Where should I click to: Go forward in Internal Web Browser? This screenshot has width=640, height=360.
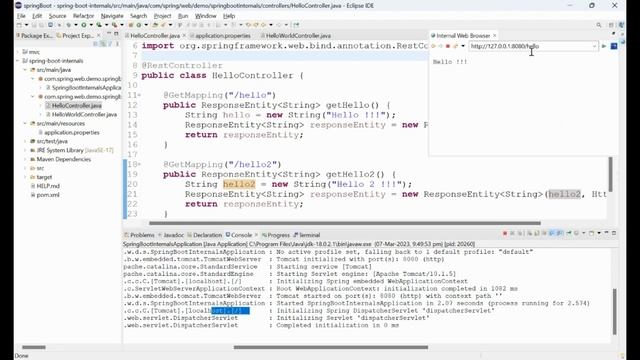point(440,46)
